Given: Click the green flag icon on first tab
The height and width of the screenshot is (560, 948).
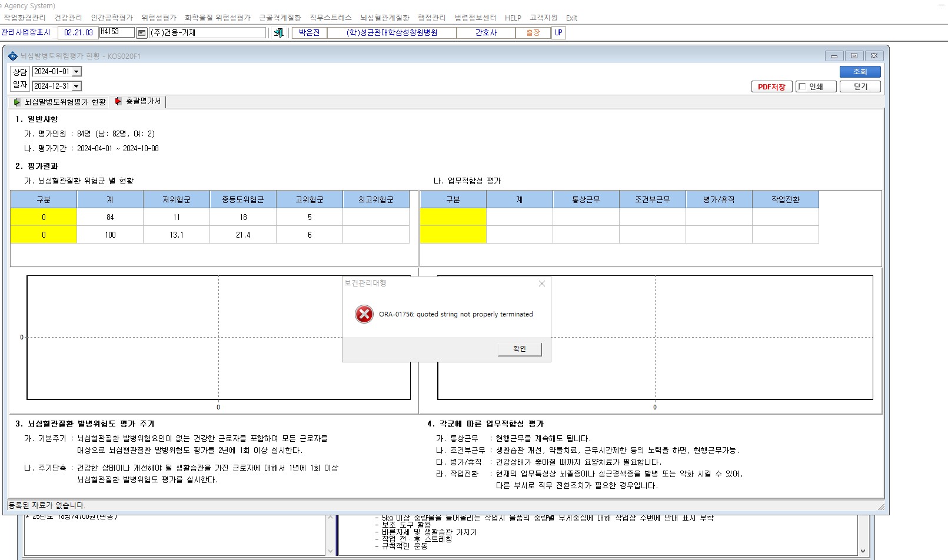Looking at the screenshot, I should click(x=17, y=102).
